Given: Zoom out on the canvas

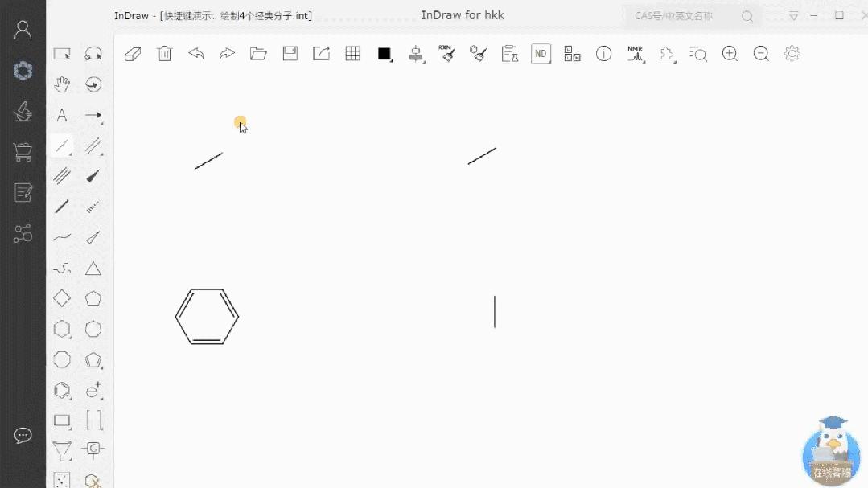Looking at the screenshot, I should 760,53.
